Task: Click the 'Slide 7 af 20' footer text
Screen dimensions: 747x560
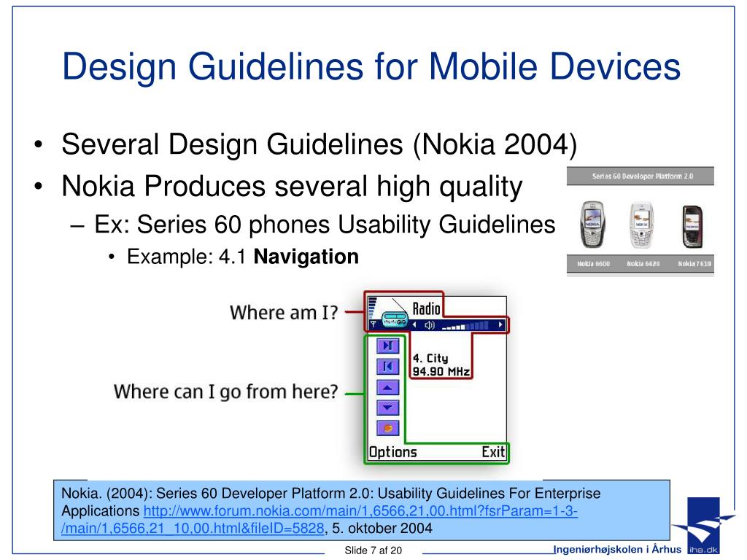Action: tap(373, 551)
